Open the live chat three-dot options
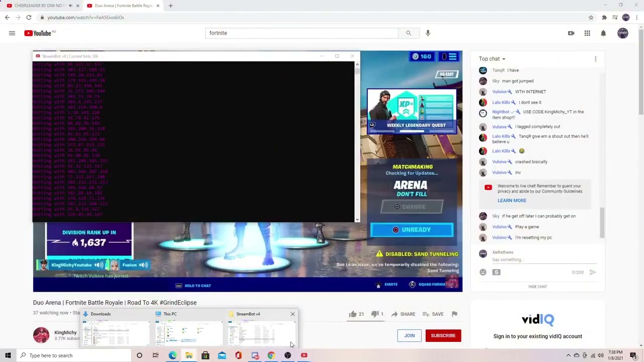Screen dimensions: 644x362 point(596,59)
